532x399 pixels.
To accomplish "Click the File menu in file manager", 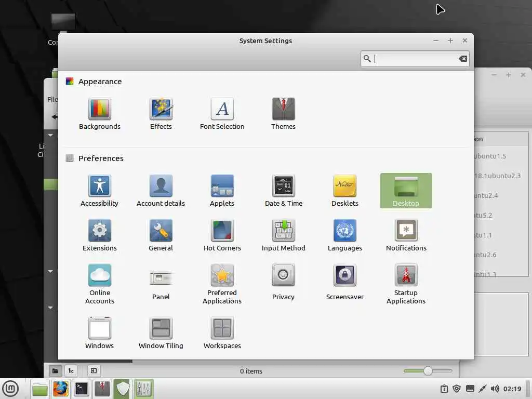I will click(52, 99).
